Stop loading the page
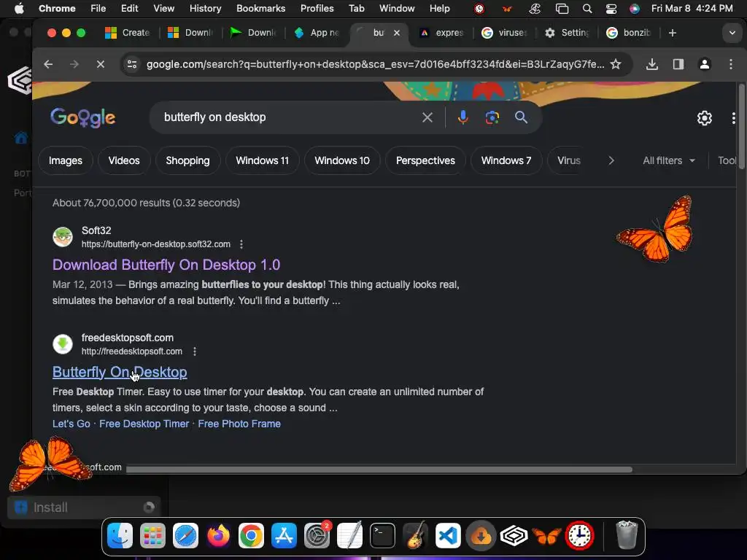Screen dimensions: 747x560 (x=100, y=64)
